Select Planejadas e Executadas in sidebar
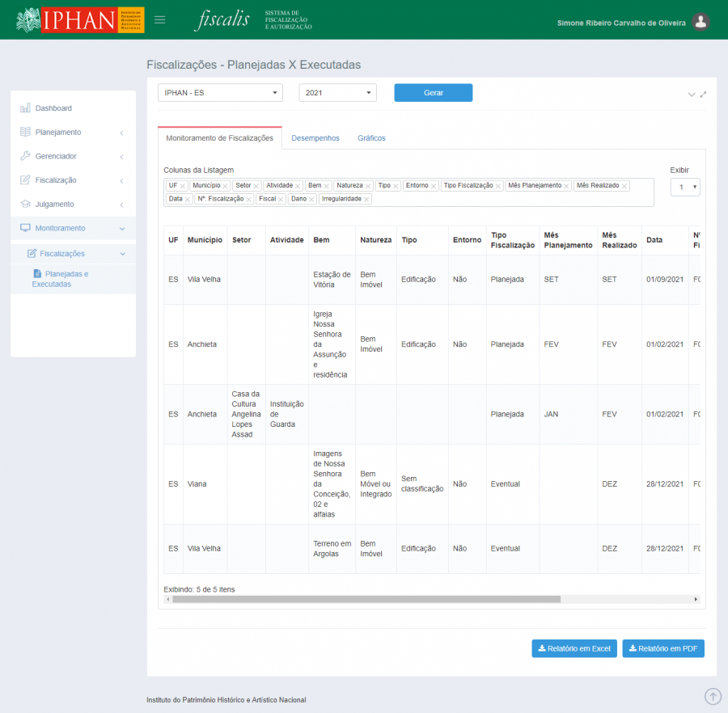The width and height of the screenshot is (728, 713). 61,279
